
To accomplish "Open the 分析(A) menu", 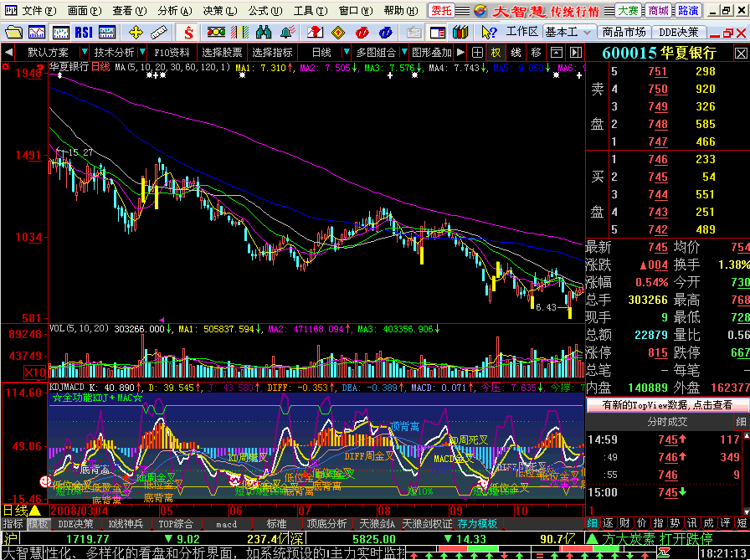I will 175,10.
